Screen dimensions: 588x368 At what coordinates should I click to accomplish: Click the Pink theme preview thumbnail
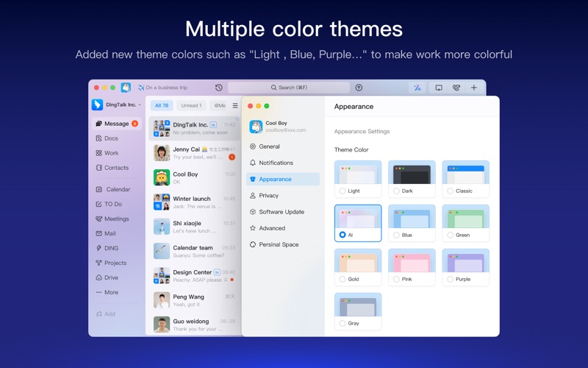412,261
